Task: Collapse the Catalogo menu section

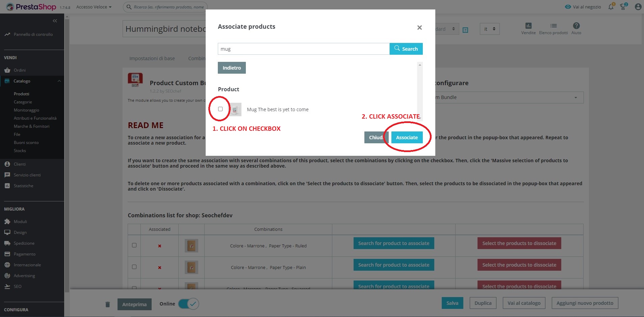Action: point(59,81)
